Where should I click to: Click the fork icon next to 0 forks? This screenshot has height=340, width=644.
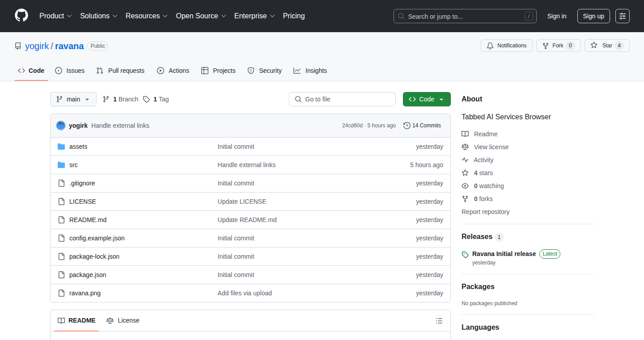coord(465,199)
